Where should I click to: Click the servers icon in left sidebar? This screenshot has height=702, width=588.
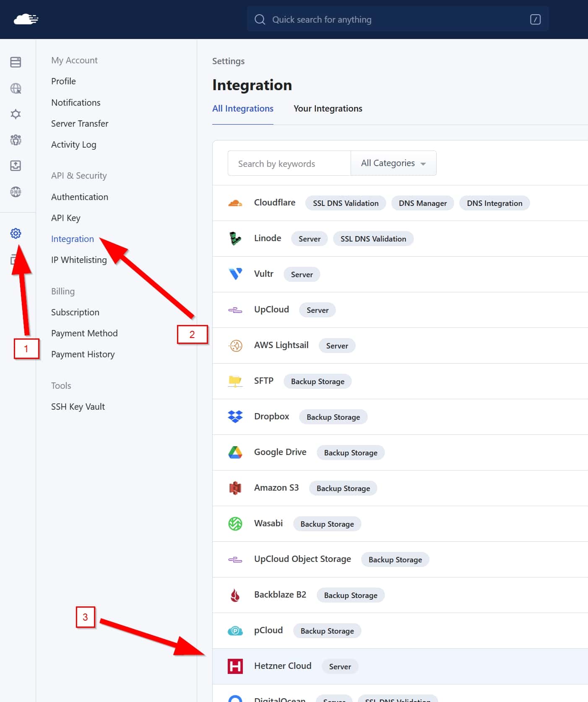(16, 62)
